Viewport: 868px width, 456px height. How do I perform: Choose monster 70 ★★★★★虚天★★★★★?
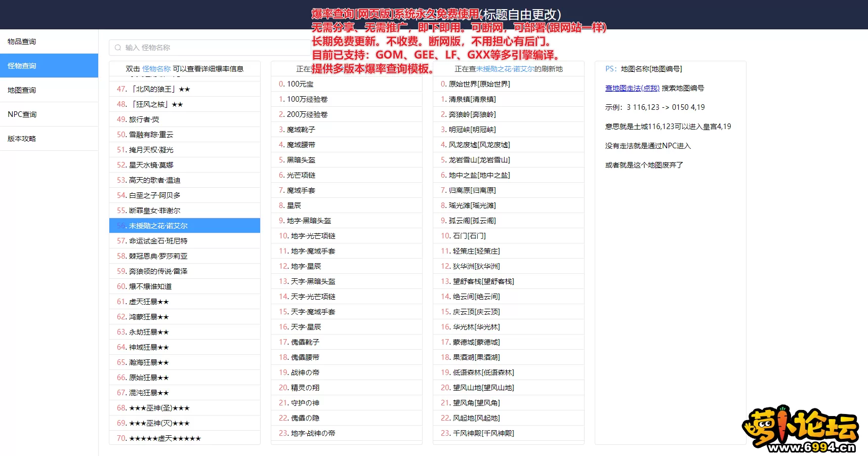pos(185,438)
